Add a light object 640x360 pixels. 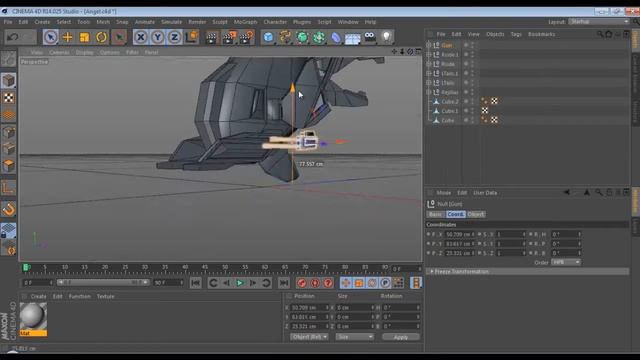pos(386,38)
